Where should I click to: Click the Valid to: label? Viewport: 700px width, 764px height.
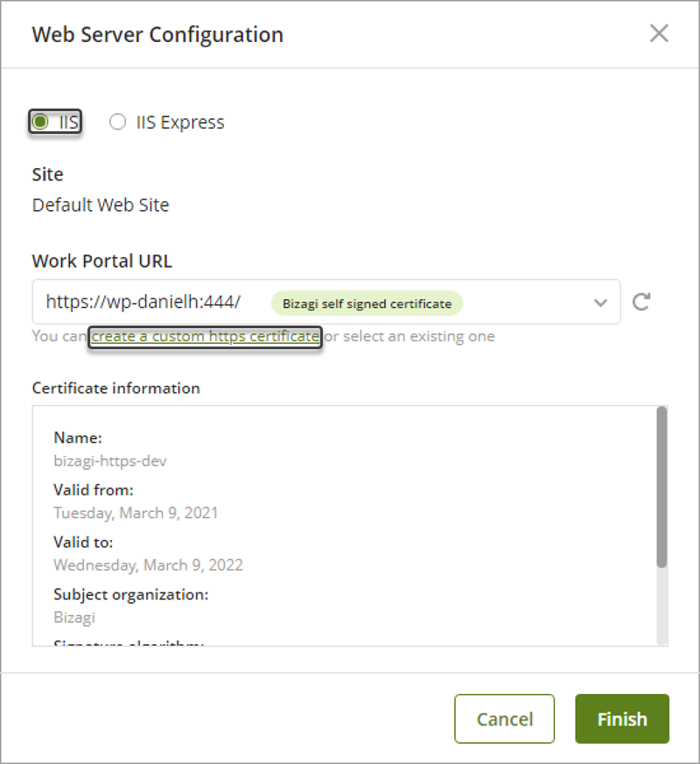(x=83, y=542)
